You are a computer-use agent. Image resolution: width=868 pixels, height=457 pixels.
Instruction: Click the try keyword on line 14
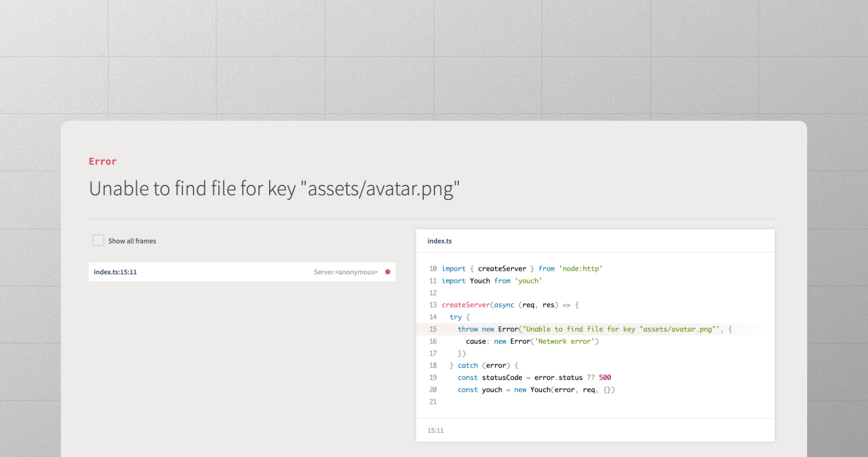456,317
